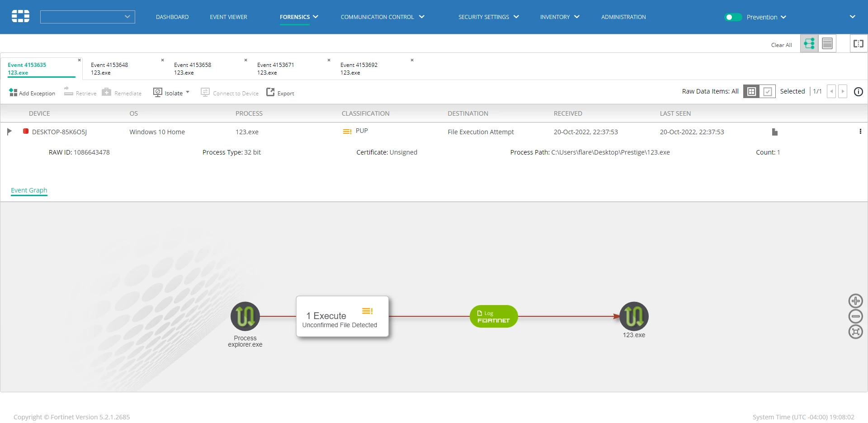Image resolution: width=868 pixels, height=423 pixels.
Task: Close the Event 4153692 tab
Action: (412, 60)
